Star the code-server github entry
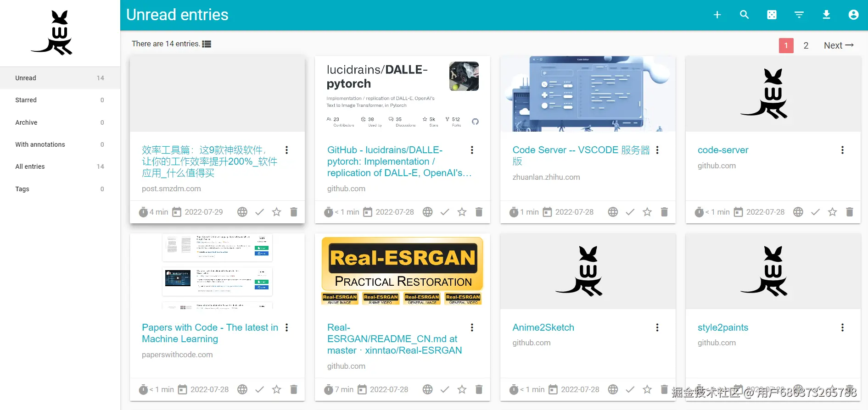Viewport: 868px width, 410px height. pyautogui.click(x=832, y=212)
